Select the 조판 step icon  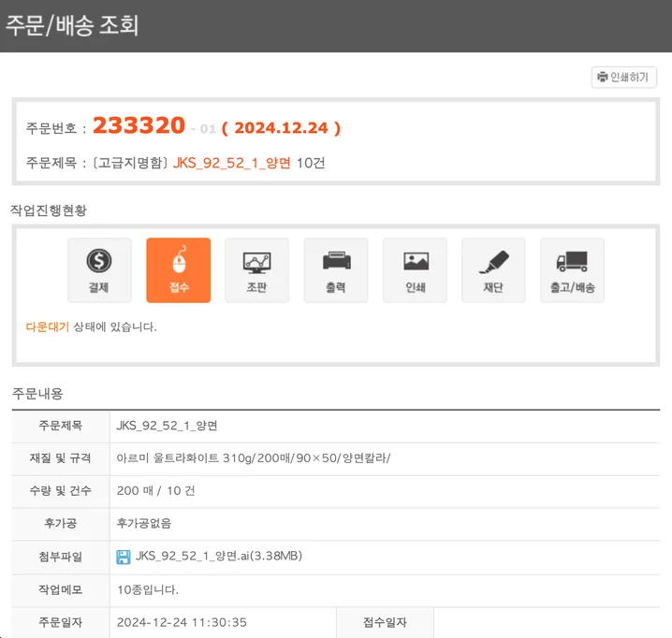256,270
